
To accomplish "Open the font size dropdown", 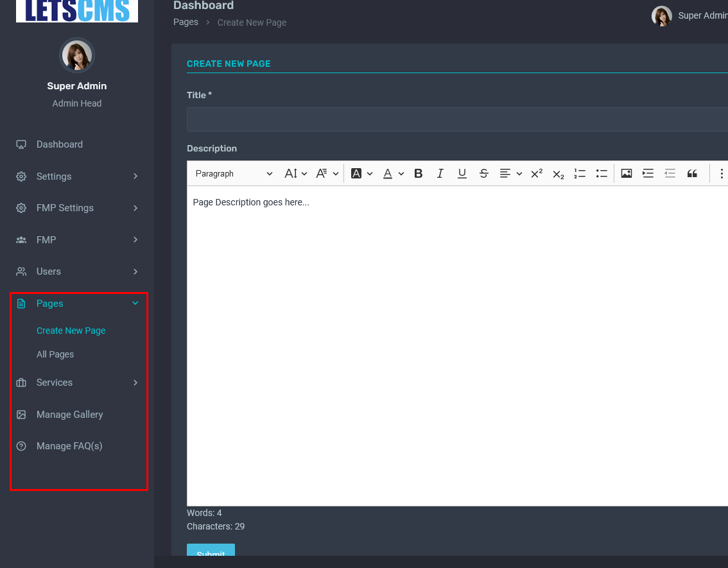I will 295,173.
